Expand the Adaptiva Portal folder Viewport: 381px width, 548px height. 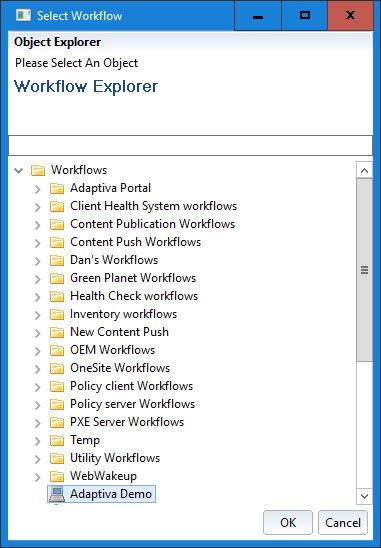tap(38, 189)
